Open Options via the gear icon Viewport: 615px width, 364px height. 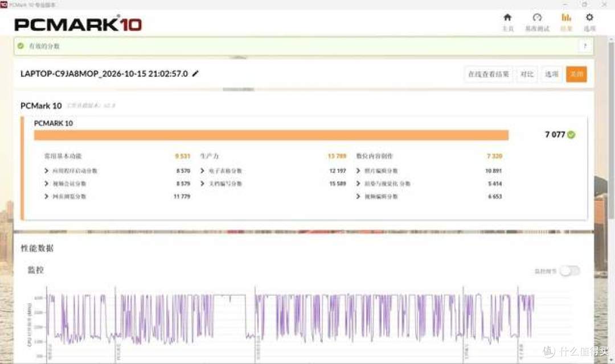[x=589, y=18]
